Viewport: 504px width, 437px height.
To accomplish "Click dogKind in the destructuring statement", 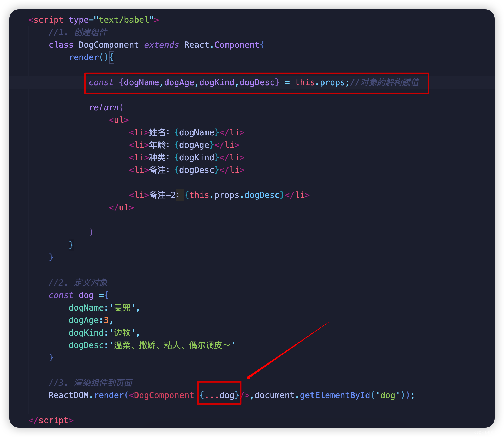I will [x=217, y=82].
